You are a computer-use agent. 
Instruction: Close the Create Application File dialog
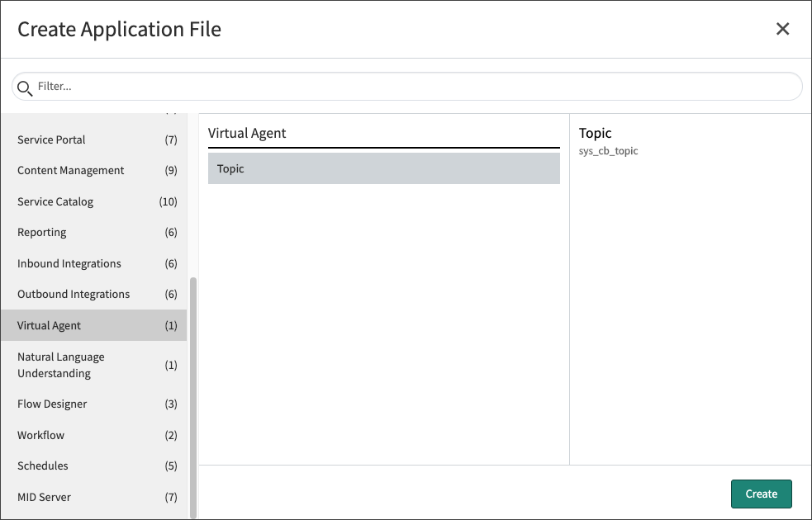click(782, 28)
